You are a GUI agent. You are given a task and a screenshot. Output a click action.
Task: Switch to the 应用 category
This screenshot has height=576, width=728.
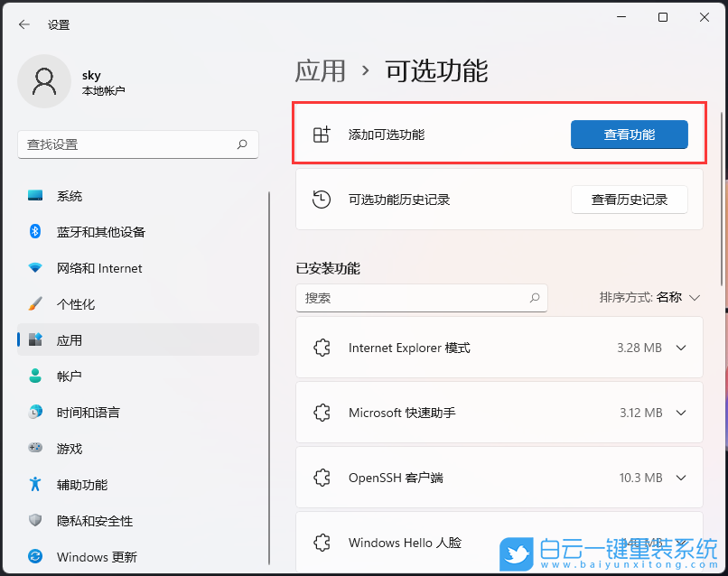[70, 340]
